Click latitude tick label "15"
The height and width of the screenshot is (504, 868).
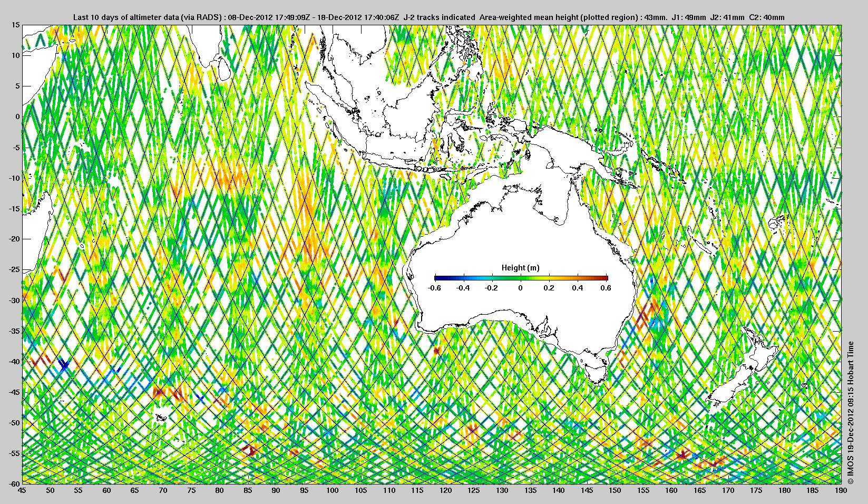[16, 25]
